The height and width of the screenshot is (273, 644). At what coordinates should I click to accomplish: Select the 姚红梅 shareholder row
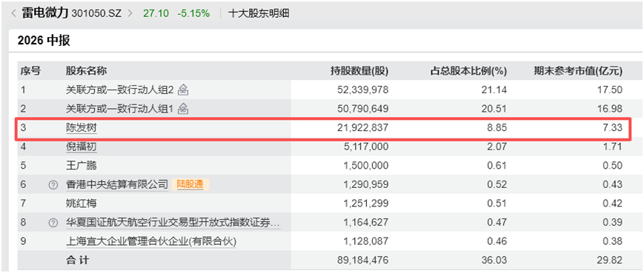324,203
